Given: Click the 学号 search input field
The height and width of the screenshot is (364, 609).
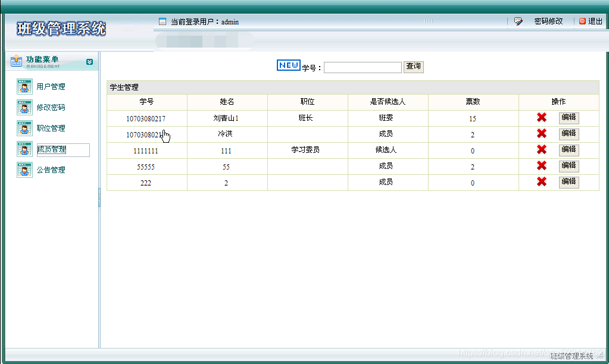Looking at the screenshot, I should point(362,67).
